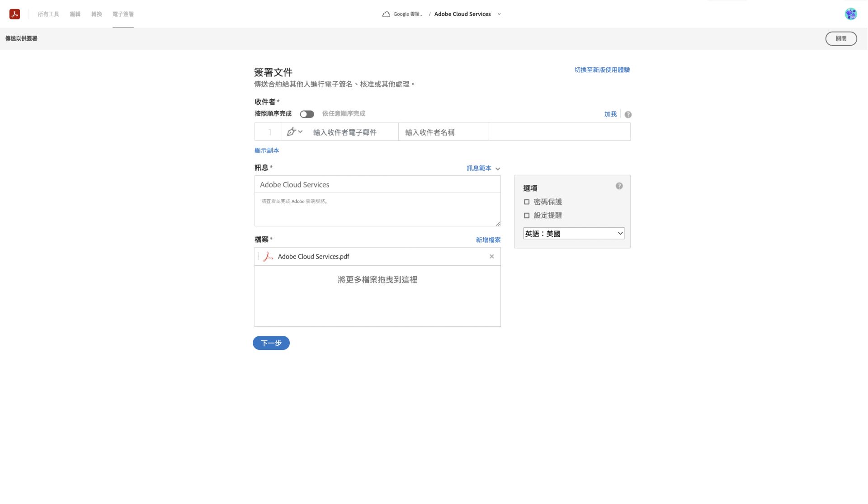Click the 切換至新版使用體驗 link

coord(602,70)
